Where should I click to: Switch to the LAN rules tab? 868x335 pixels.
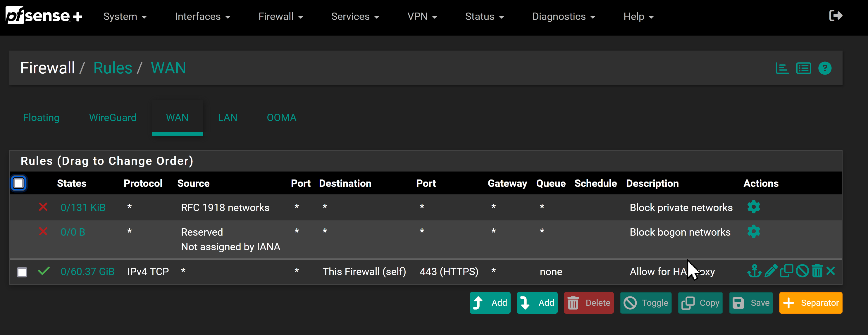point(228,118)
